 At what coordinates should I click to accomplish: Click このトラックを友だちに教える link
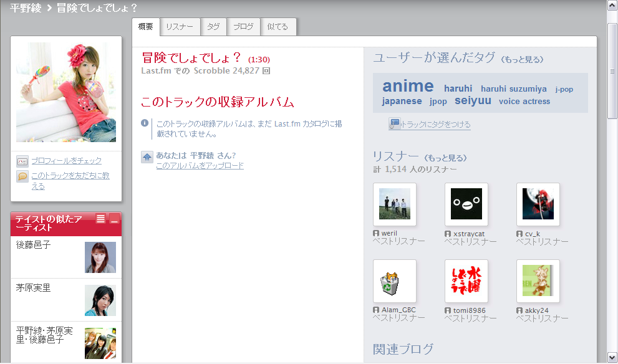click(70, 181)
